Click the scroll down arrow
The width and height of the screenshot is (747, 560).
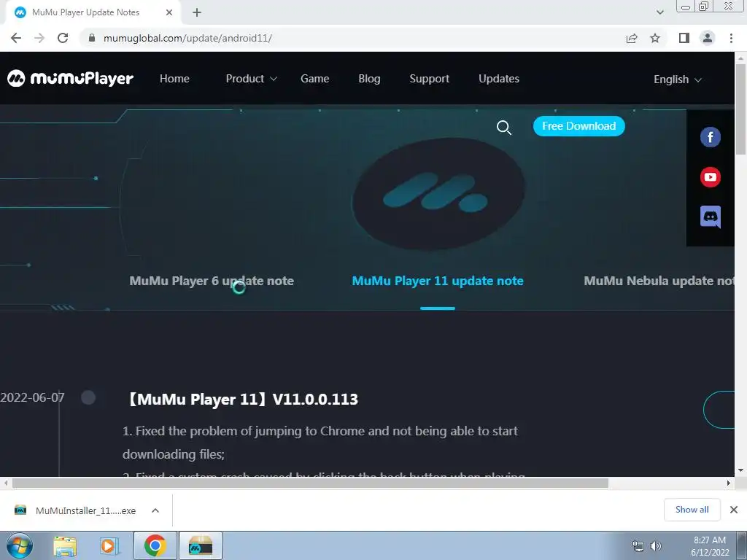click(x=740, y=470)
